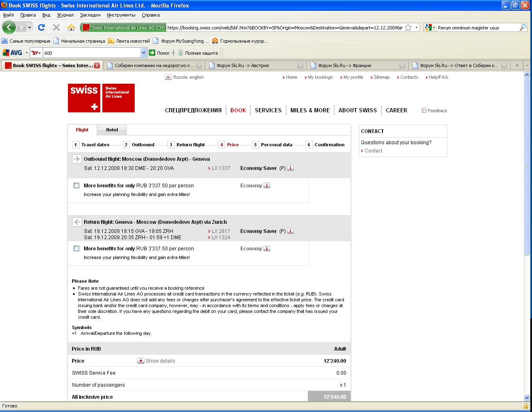
Task: Open the Инструменты menu
Action: click(121, 15)
